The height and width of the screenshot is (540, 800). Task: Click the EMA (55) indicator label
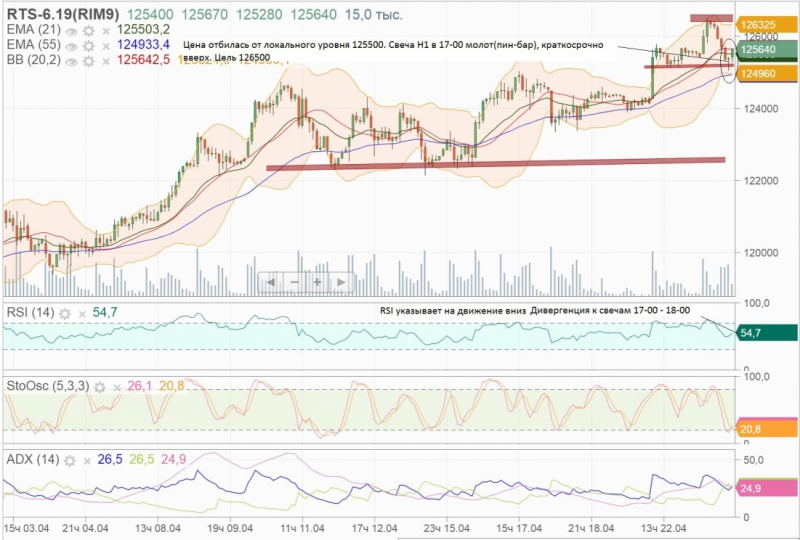[x=33, y=45]
